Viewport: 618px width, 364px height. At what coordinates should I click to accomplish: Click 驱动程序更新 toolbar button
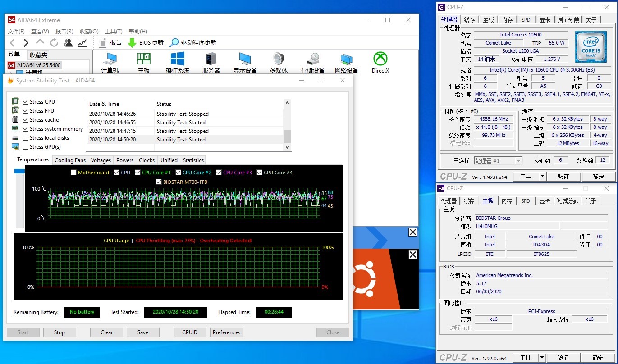tap(193, 43)
